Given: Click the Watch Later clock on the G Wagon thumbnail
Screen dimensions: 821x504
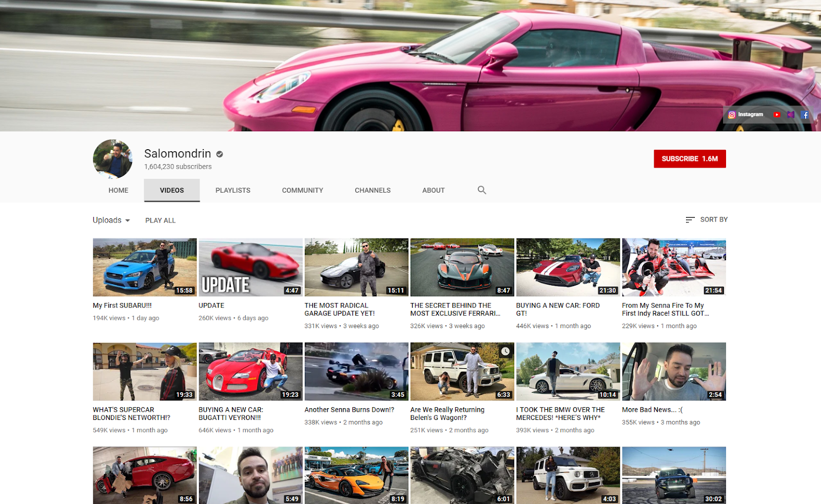Looking at the screenshot, I should (505, 351).
